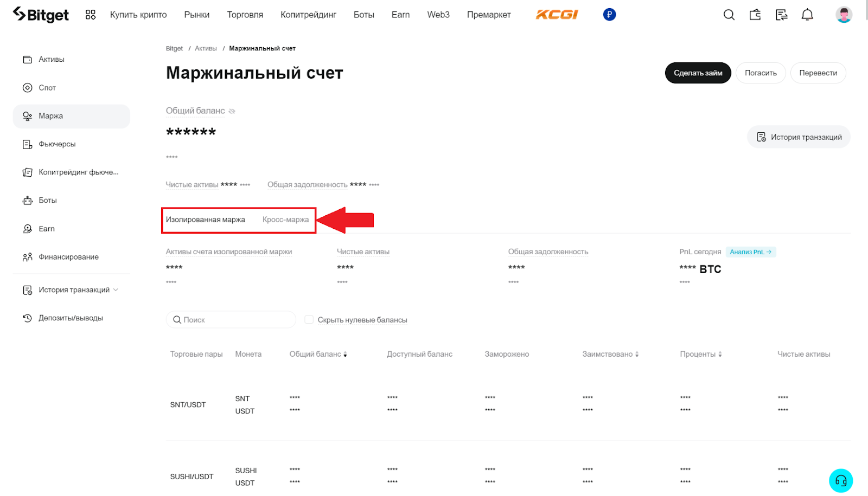The width and height of the screenshot is (868, 496).
Task: Open the notifications bell
Action: coord(807,15)
